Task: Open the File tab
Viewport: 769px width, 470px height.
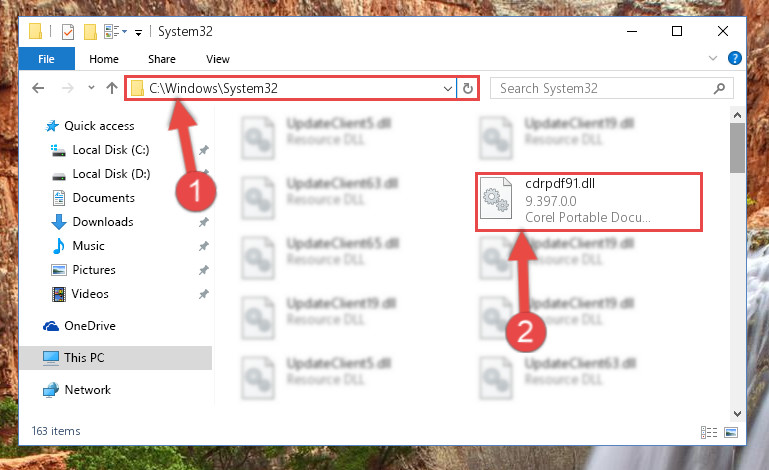Action: (x=47, y=59)
